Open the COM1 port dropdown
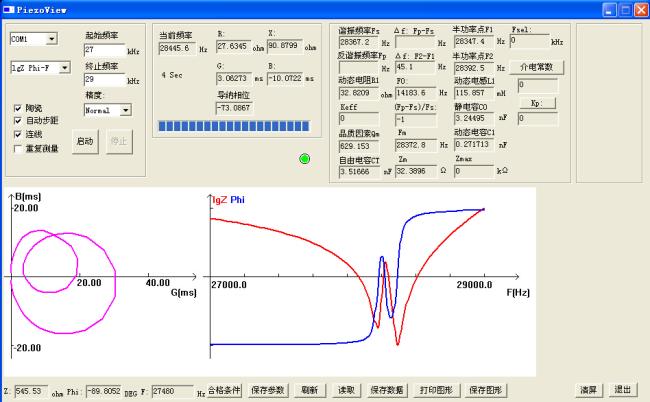 pyautogui.click(x=52, y=39)
